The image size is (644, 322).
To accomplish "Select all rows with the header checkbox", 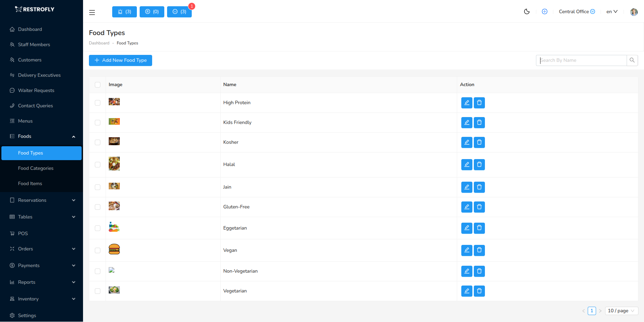I will [98, 84].
